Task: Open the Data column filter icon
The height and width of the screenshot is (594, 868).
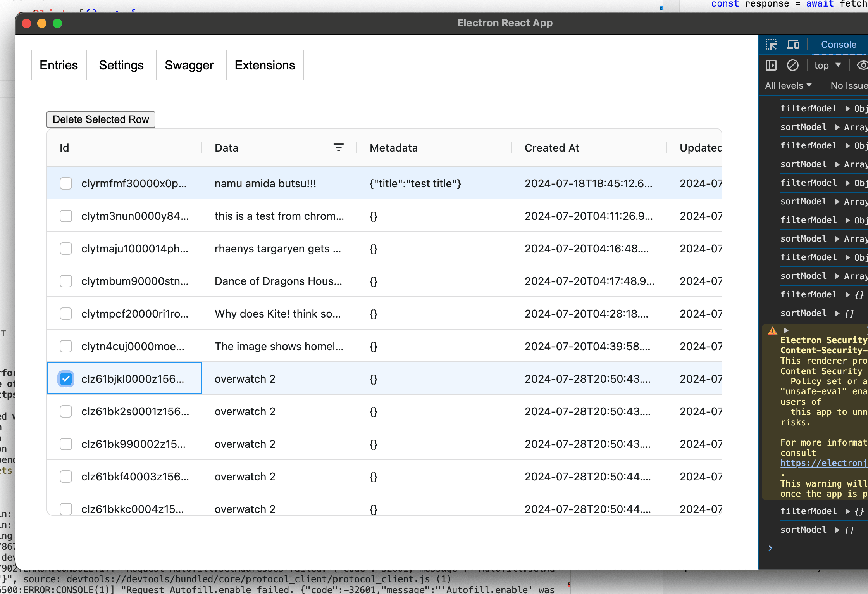Action: 338,147
